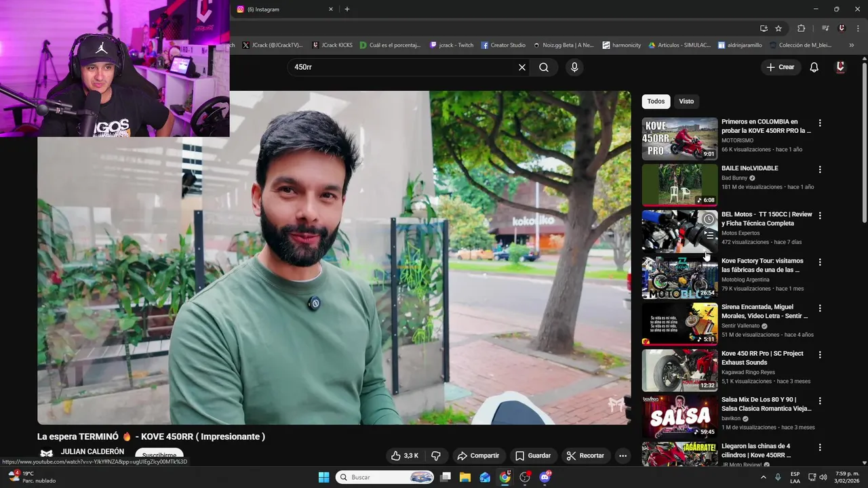Select the Visto filter chip
This screenshot has width=868, height=488.
(x=686, y=101)
